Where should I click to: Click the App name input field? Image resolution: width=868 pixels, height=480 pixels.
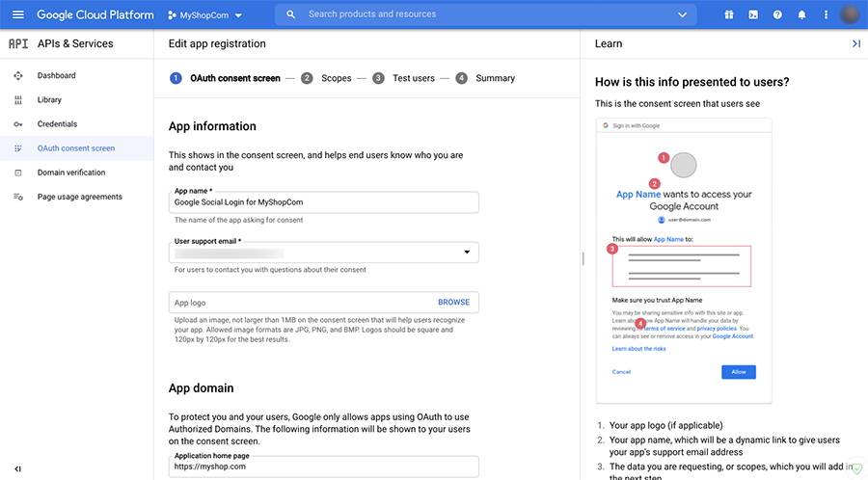(324, 202)
